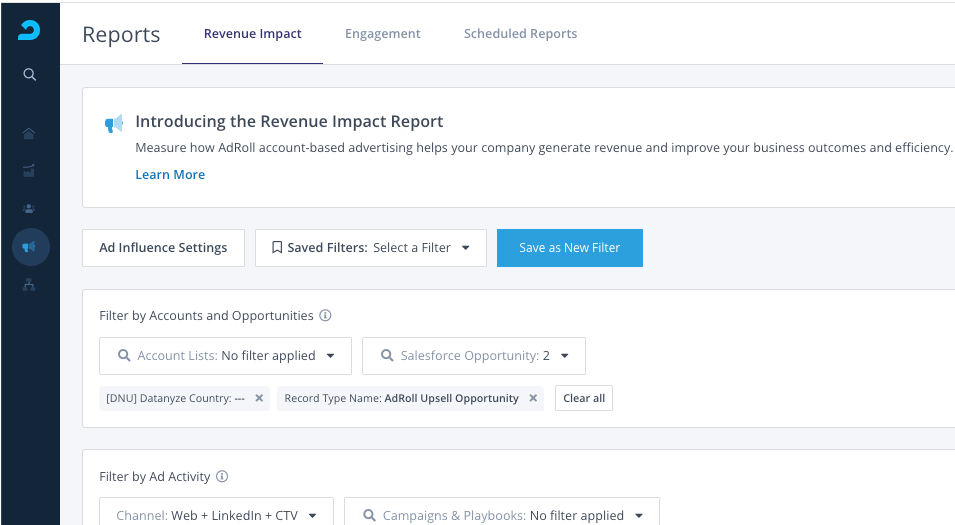
Task: Open the chart analytics sidebar icon
Action: [29, 170]
